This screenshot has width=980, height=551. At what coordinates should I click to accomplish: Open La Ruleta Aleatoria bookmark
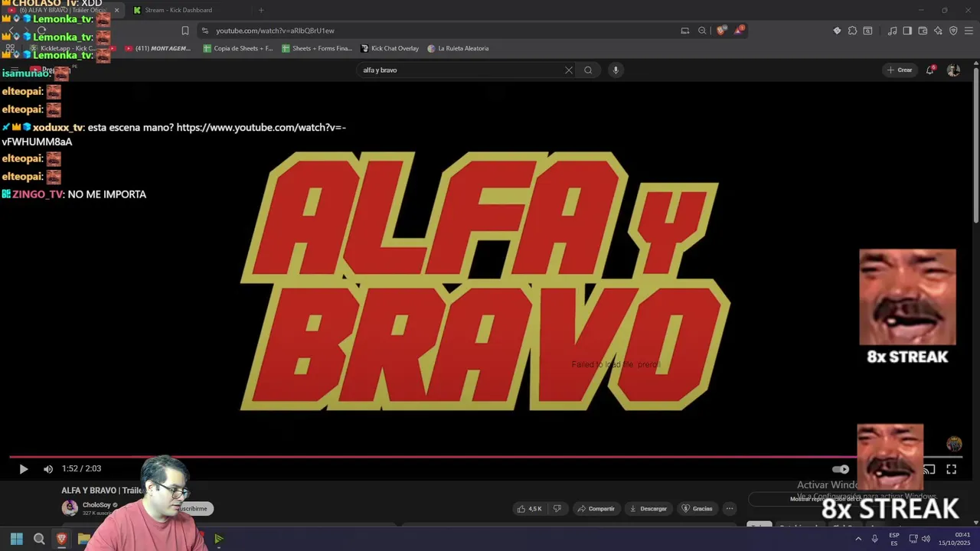458,48
